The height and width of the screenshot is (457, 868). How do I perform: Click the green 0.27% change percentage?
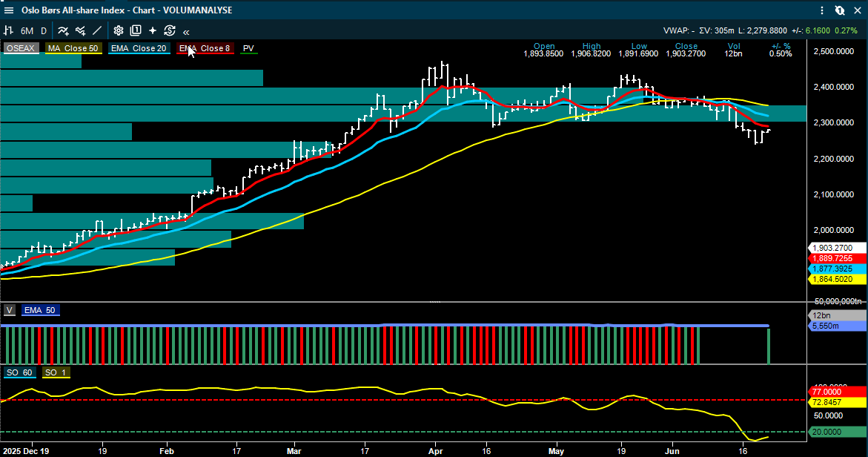pyautogui.click(x=846, y=30)
